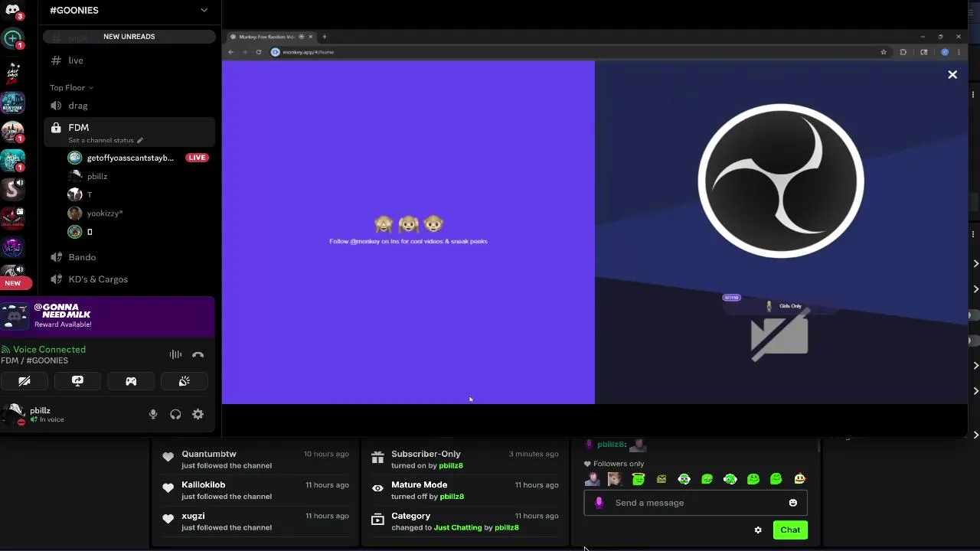Screen dimensions: 980x551
Task: Open the Voice Connected status text
Action: [x=49, y=350]
